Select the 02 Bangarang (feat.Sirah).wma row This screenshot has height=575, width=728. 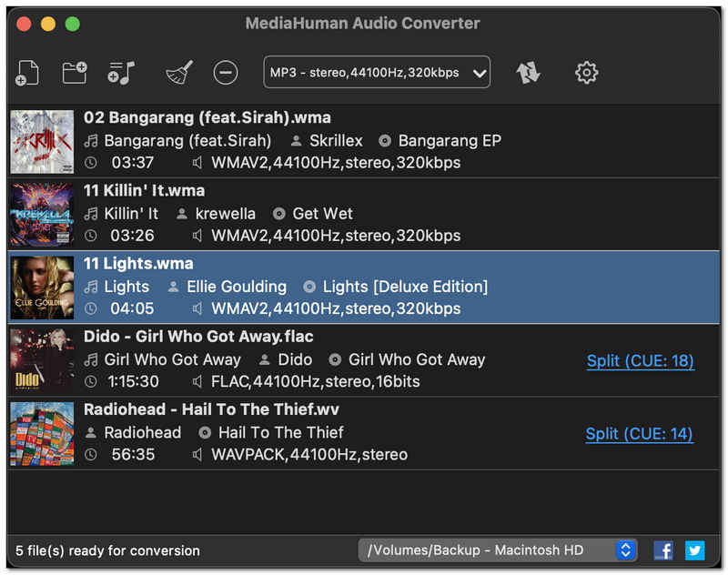[x=364, y=141]
